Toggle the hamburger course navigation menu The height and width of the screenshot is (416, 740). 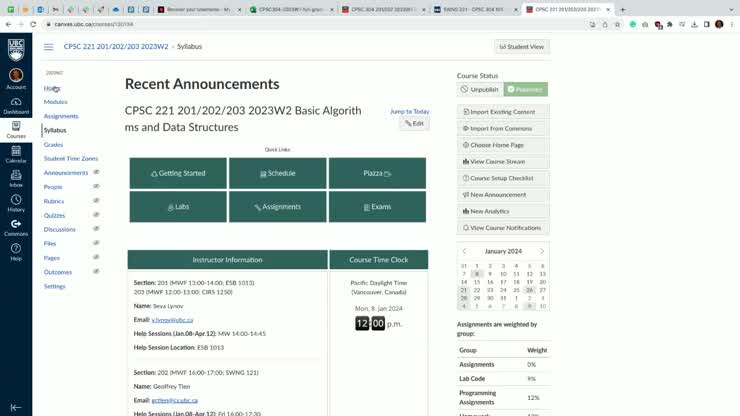coord(48,47)
